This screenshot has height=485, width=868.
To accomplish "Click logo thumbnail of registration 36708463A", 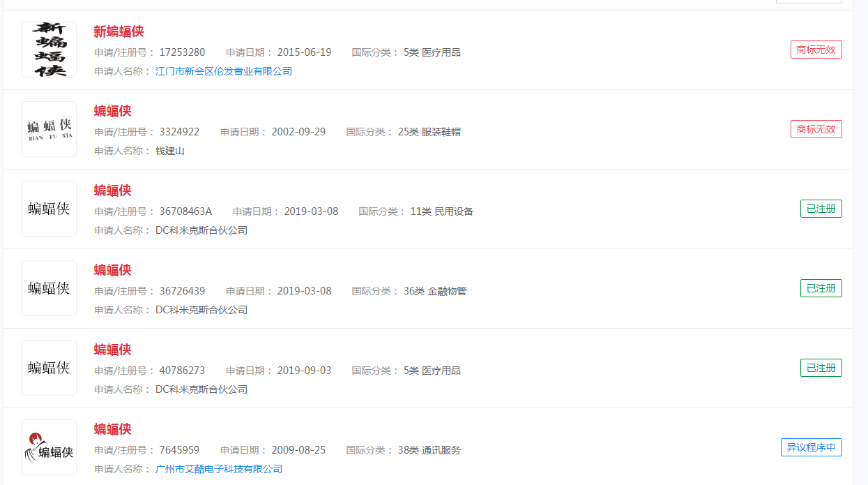I will (x=49, y=209).
